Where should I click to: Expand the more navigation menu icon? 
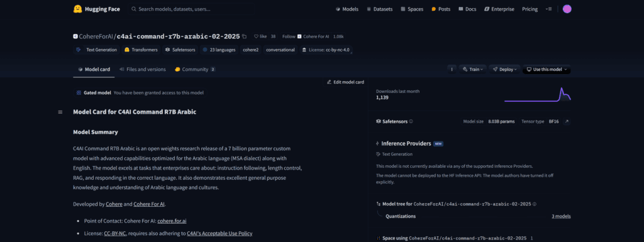tap(548, 9)
